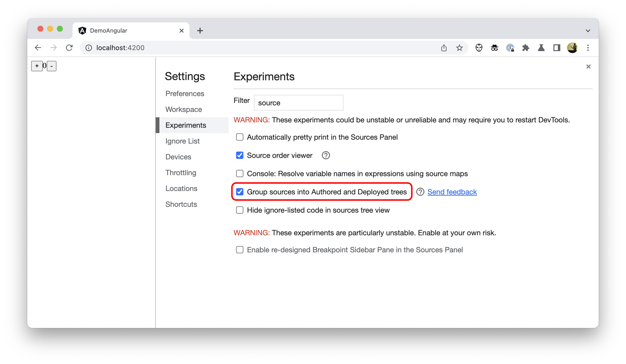Toggle the Source order viewer checkbox

[x=240, y=155]
